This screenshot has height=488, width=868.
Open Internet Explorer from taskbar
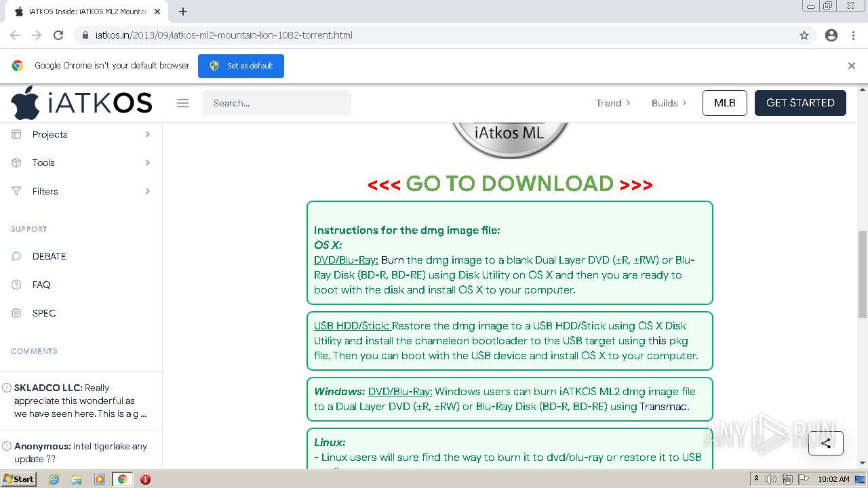[54, 479]
